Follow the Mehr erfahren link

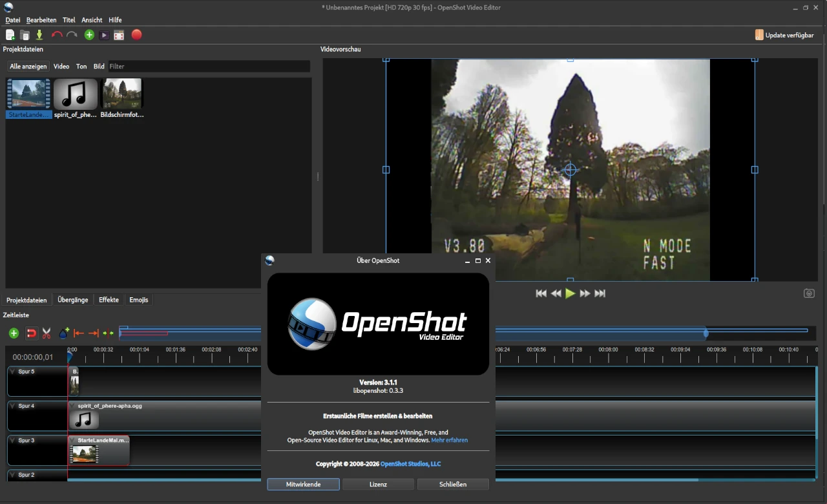click(x=450, y=440)
